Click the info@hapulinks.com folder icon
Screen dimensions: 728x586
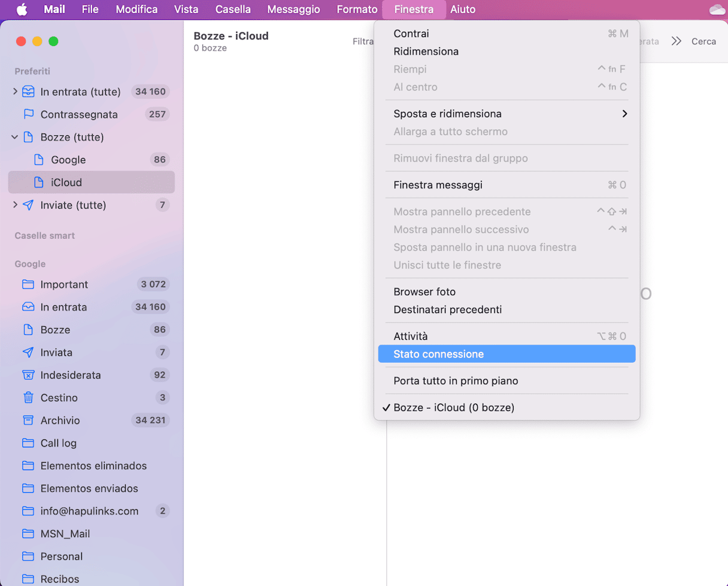pos(28,511)
